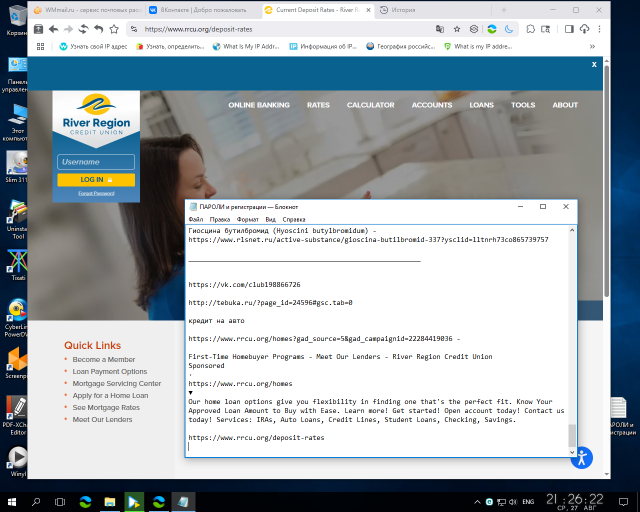Image resolution: width=640 pixels, height=512 pixels.
Task: Open a new browser tab with plus
Action: click(x=504, y=10)
